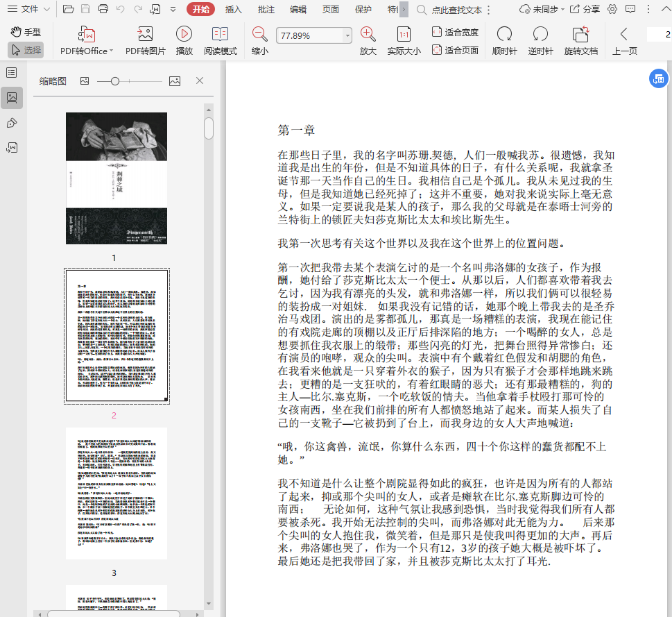Switch to the 编辑 tab
This screenshot has height=617, width=672.
[x=298, y=10]
